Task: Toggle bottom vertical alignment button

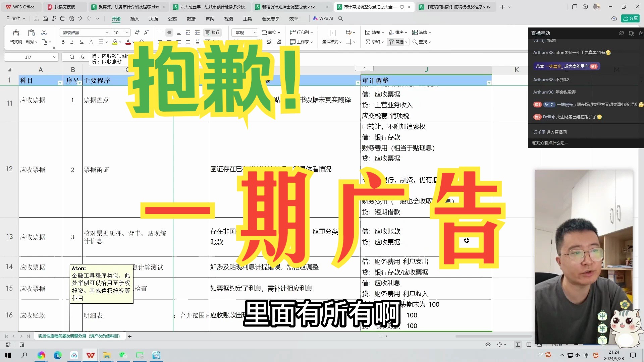Action: pyautogui.click(x=179, y=33)
